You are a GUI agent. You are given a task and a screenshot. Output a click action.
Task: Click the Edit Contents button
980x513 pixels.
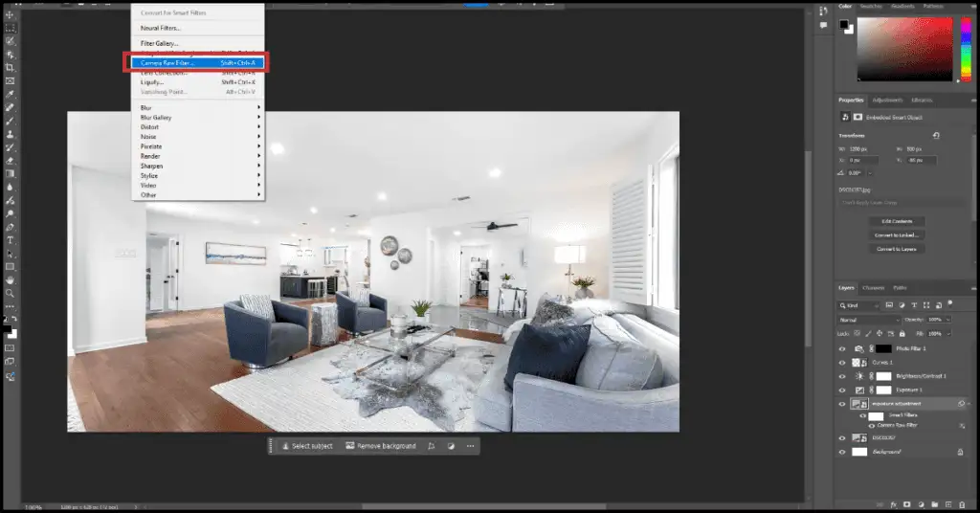[897, 221]
